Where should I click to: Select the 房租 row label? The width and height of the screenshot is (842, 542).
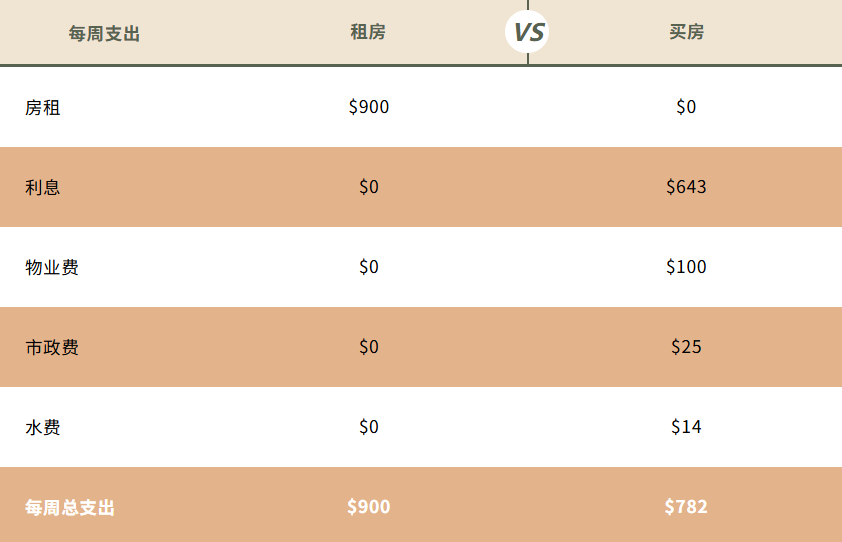43,108
